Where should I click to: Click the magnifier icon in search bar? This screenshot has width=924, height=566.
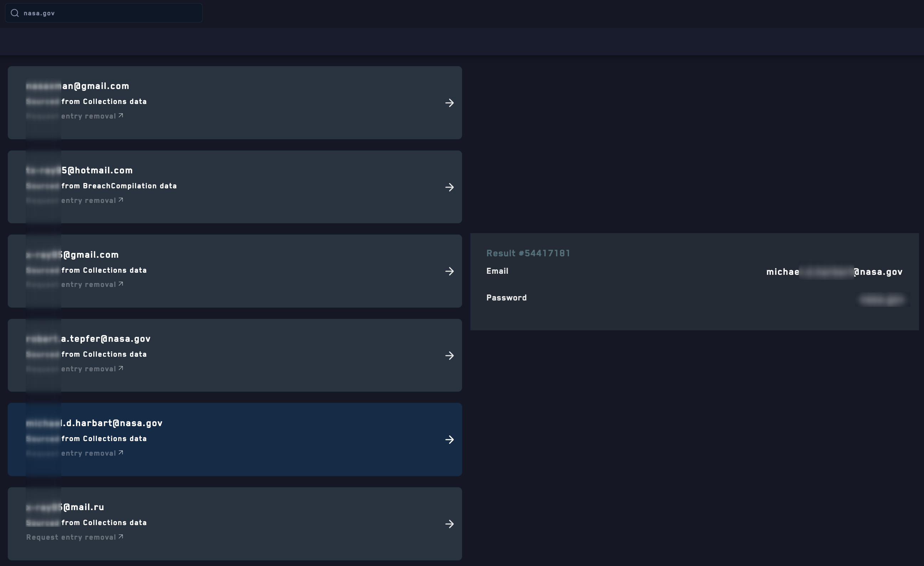pos(15,13)
